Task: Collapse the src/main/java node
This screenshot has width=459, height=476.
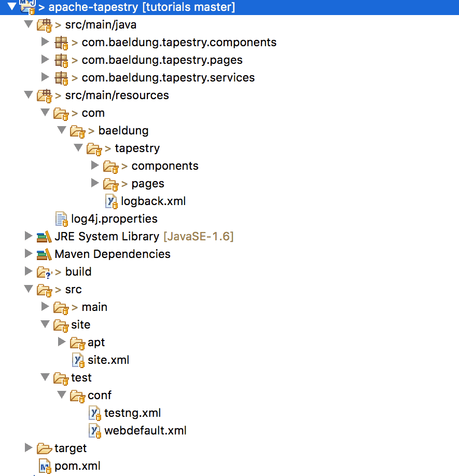Action: 29,24
